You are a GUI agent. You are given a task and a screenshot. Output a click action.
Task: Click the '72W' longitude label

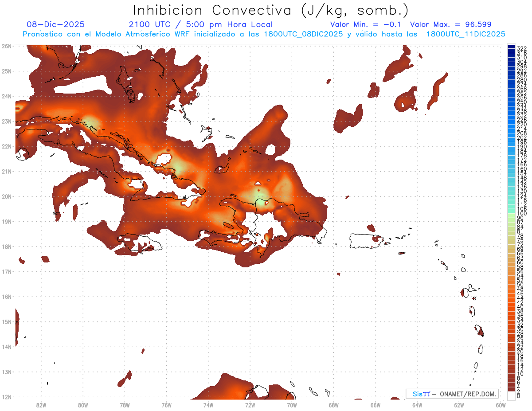(250, 405)
